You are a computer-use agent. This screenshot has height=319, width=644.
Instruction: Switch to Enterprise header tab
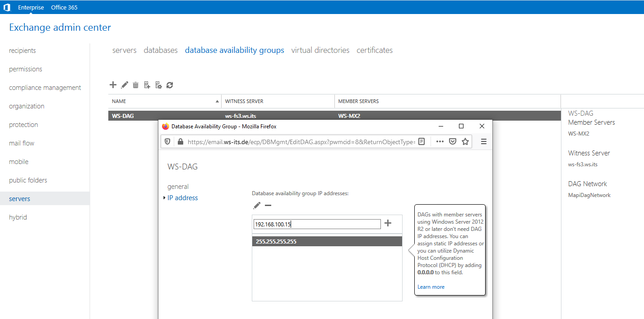click(x=31, y=7)
